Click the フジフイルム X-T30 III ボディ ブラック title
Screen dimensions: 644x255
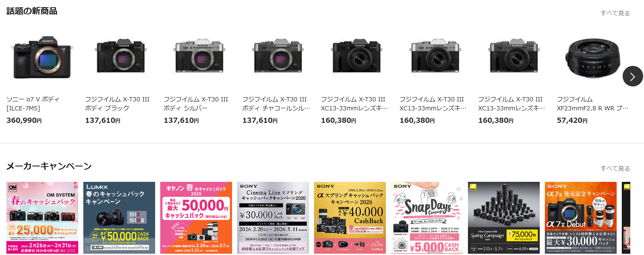(117, 104)
